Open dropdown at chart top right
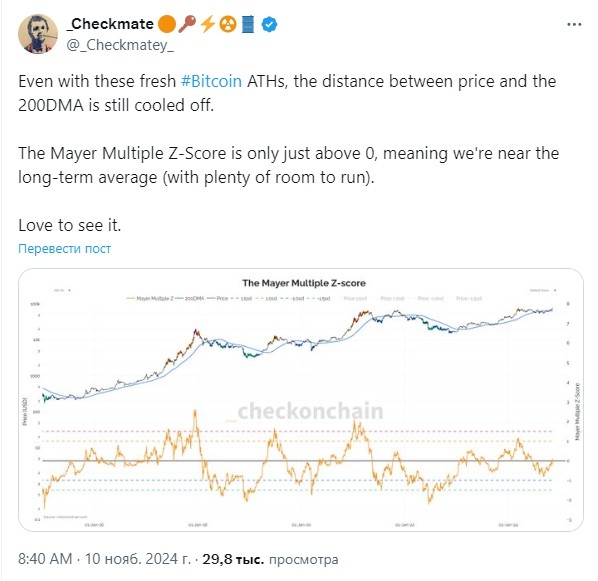 point(543,290)
